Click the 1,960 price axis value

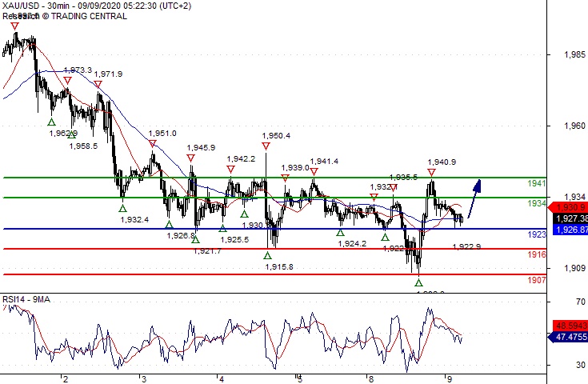(x=574, y=126)
